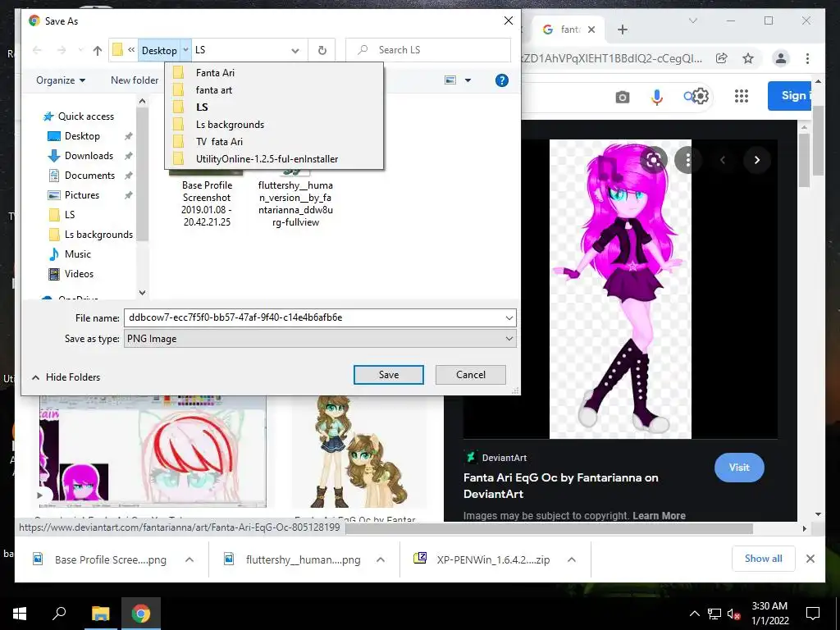The image size is (840, 630).
Task: Open File Explorer from taskbar
Action: click(x=100, y=613)
